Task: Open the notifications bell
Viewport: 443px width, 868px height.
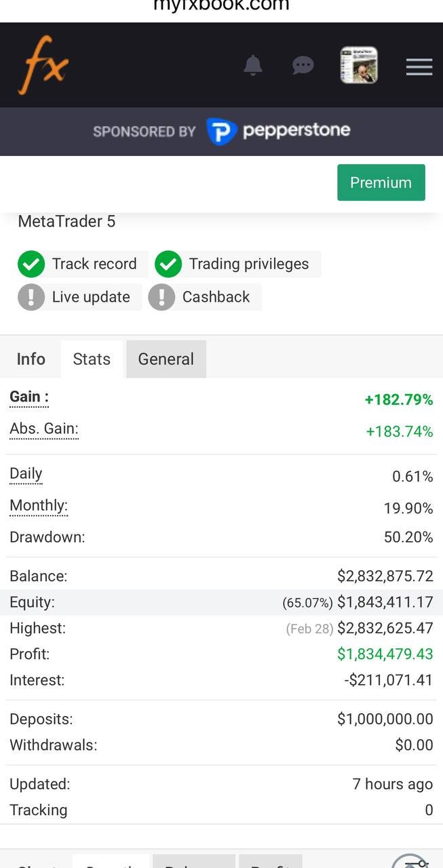Action: tap(253, 65)
